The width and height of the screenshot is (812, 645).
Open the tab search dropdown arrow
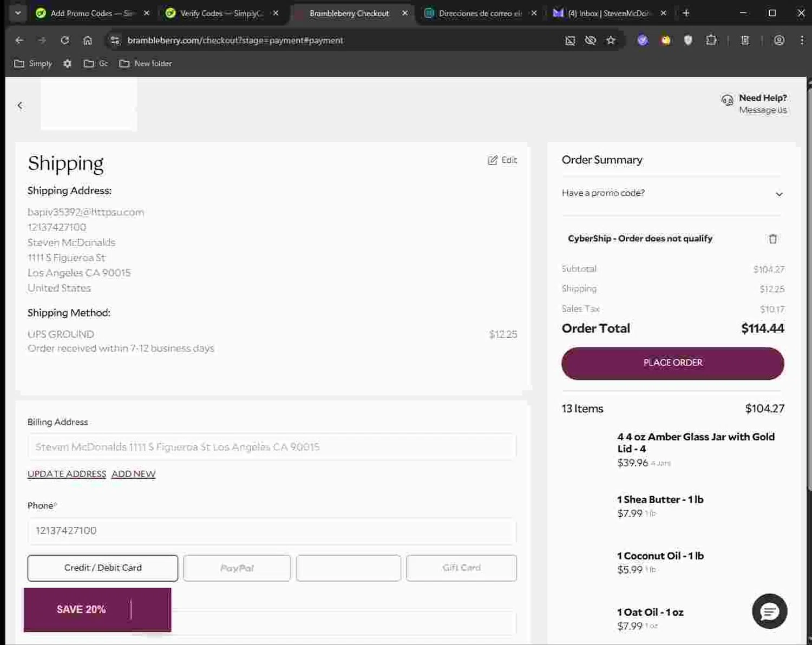click(x=18, y=13)
